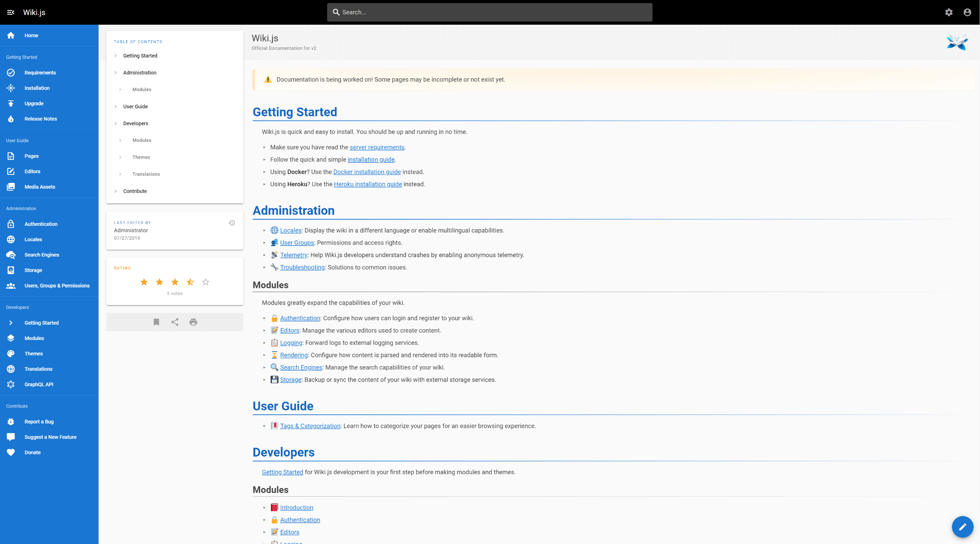Collapse the sidebar with the menu toggle
This screenshot has height=544, width=980.
[x=10, y=12]
